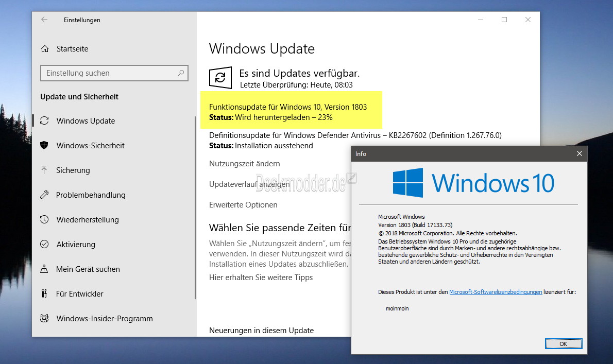
Task: Maximize the Einstellungen window
Action: click(504, 20)
